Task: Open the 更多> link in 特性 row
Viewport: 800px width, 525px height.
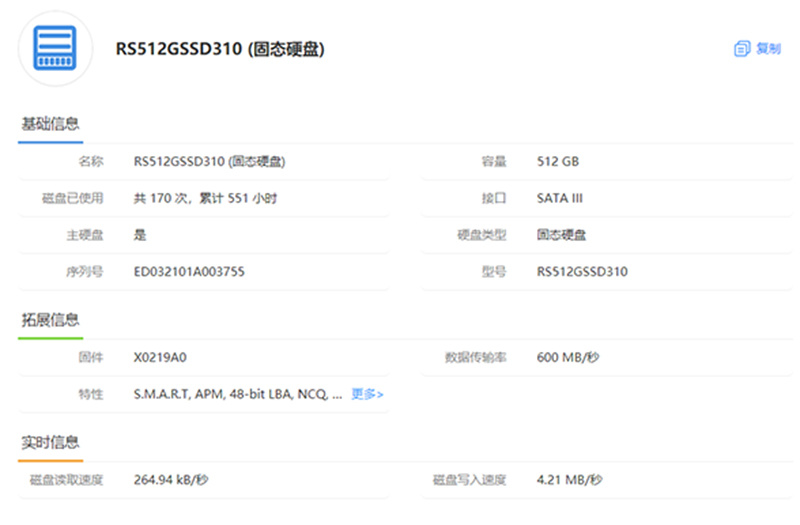Action: tap(367, 394)
